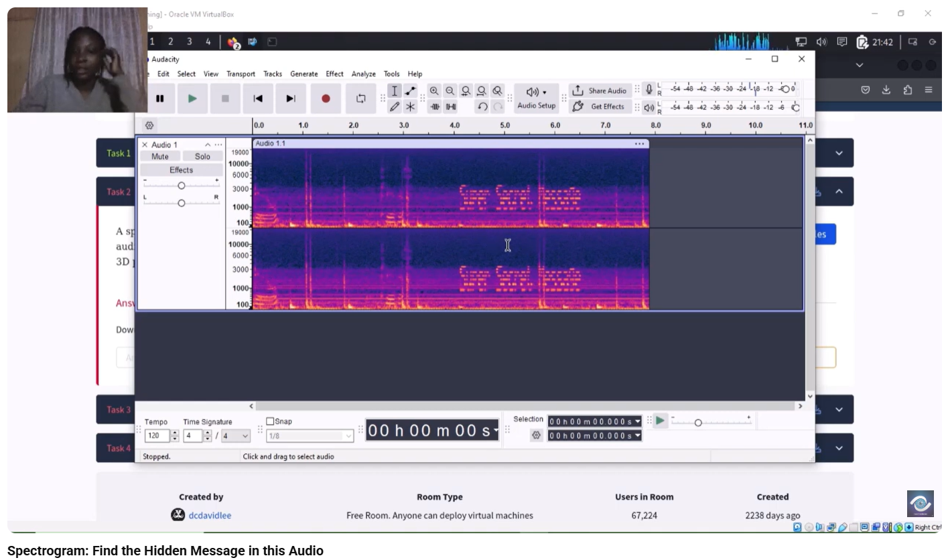Click the Zoom Toggle icon
The image size is (950, 560).
[497, 91]
